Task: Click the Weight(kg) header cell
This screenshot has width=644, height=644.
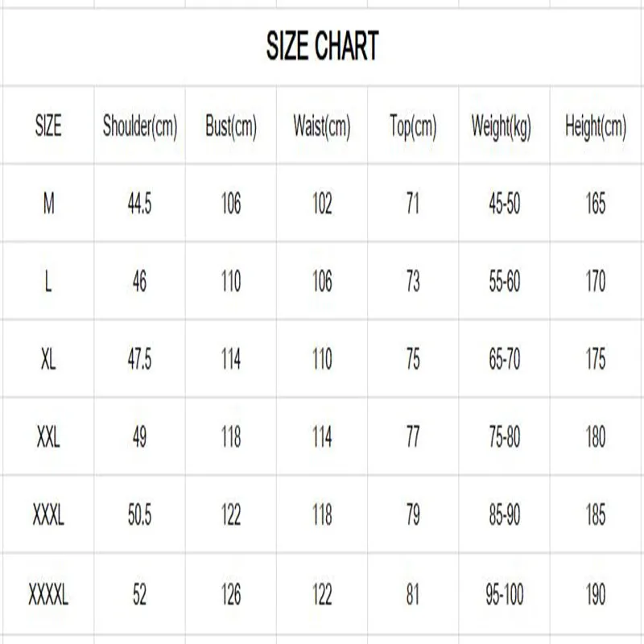Action: [x=505, y=126]
